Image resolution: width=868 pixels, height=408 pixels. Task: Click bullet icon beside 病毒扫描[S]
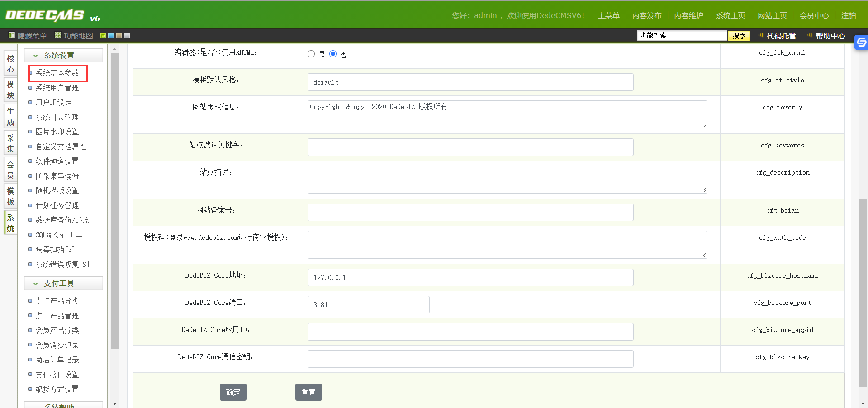30,249
